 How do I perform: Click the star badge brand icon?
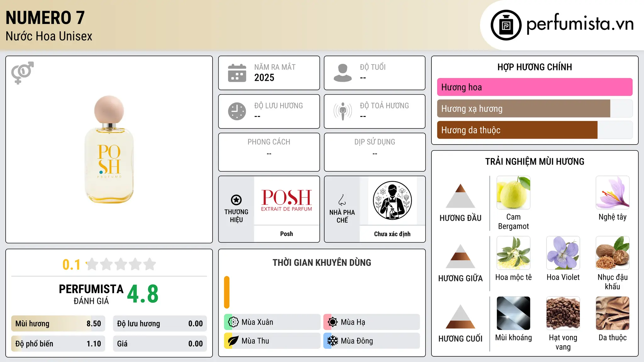click(236, 200)
